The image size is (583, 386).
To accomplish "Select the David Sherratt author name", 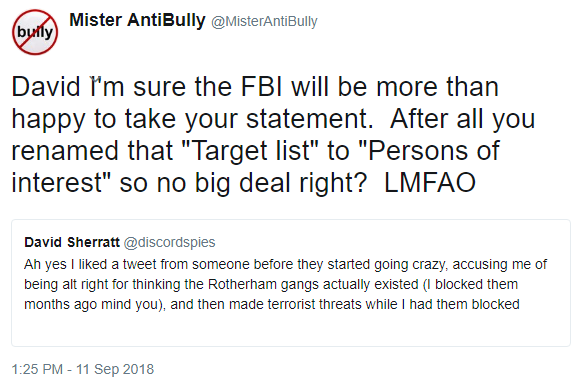I will pos(72,242).
